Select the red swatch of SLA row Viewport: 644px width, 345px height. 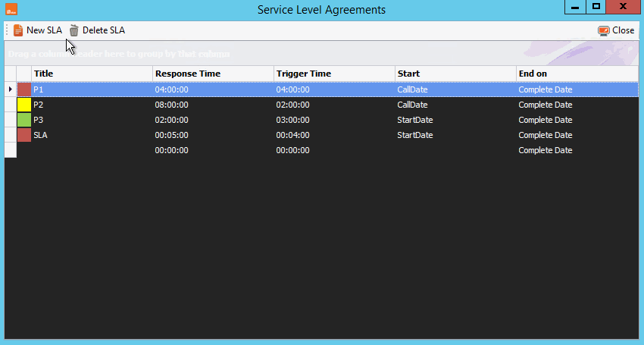point(24,135)
